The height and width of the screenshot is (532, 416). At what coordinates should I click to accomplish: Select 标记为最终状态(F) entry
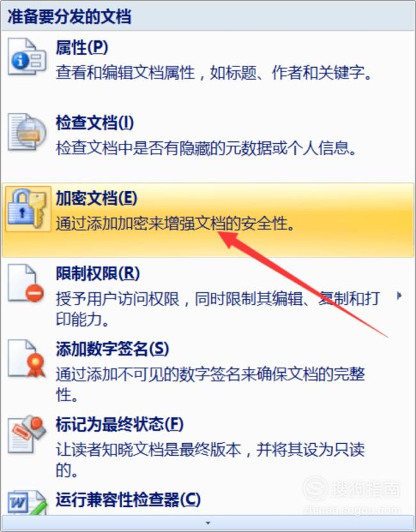(x=208, y=446)
